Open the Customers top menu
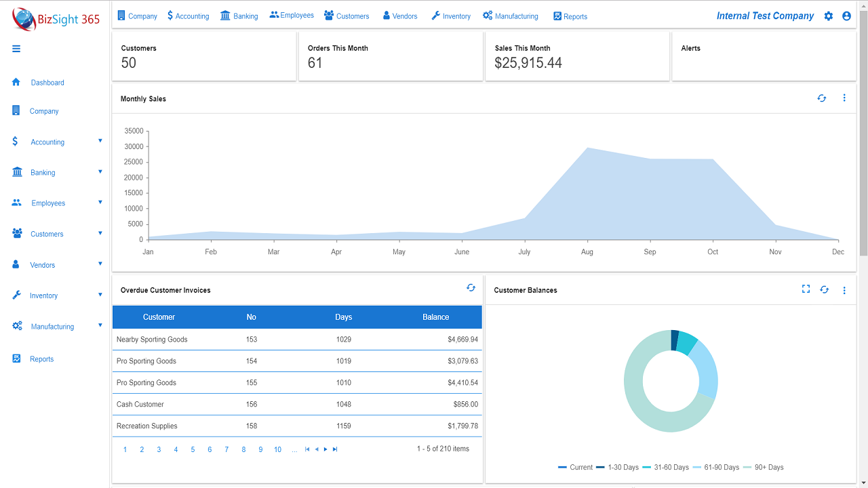 coord(347,16)
